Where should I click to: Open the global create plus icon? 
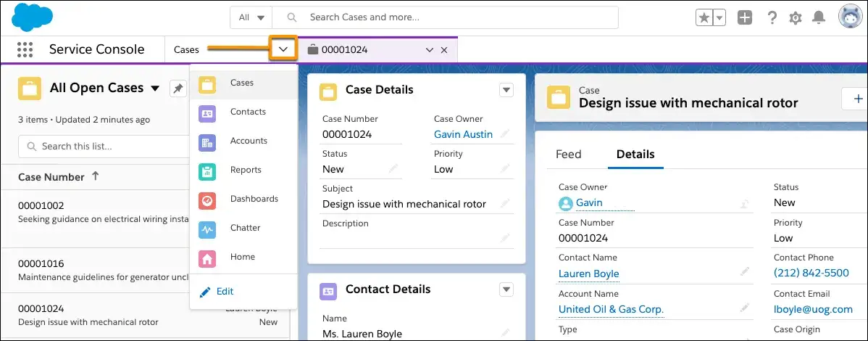point(745,17)
